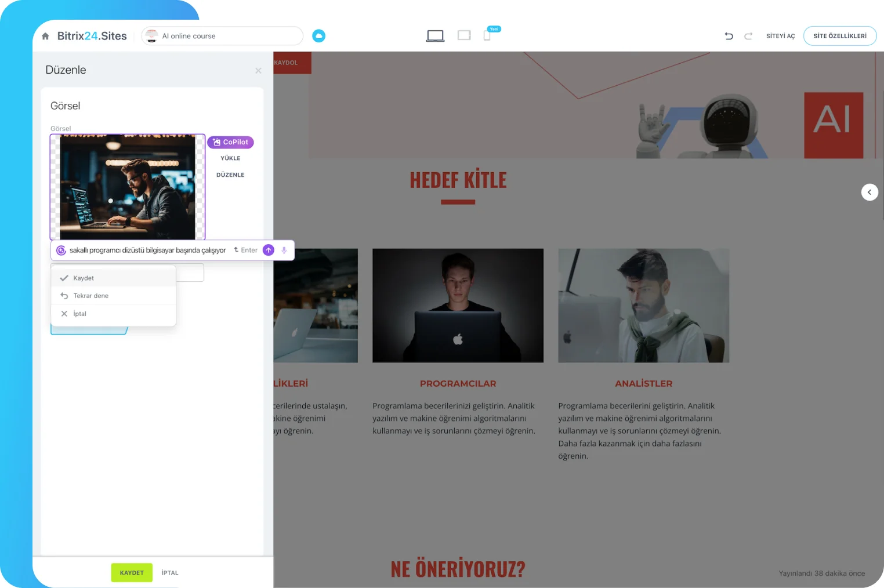Open the site switcher dropdown
Screen dimensions: 884x588
click(x=222, y=35)
